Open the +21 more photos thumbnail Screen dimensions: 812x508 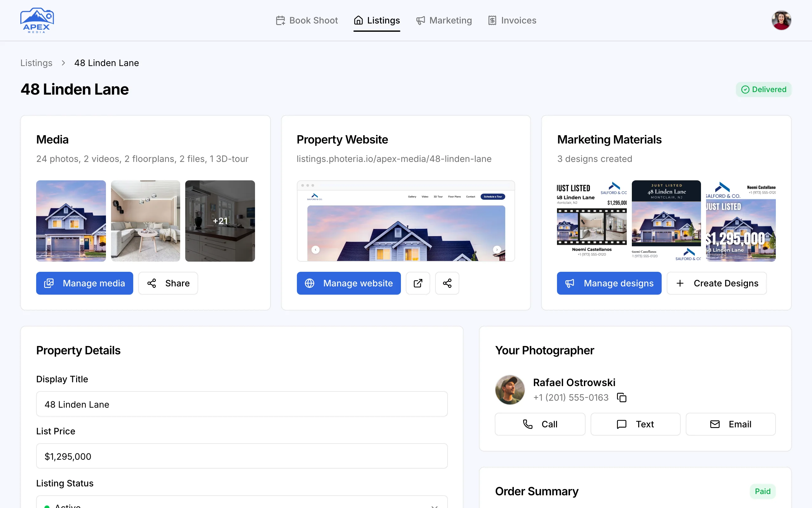click(220, 221)
